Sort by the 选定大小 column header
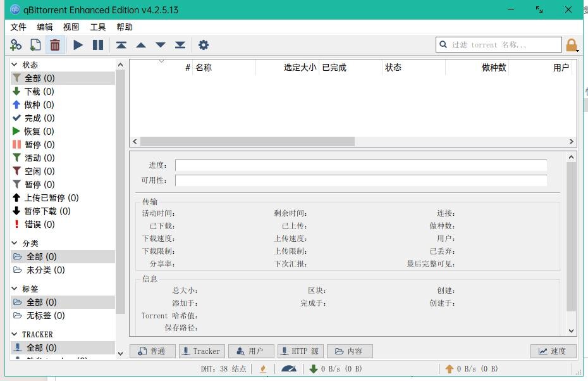 click(287, 68)
